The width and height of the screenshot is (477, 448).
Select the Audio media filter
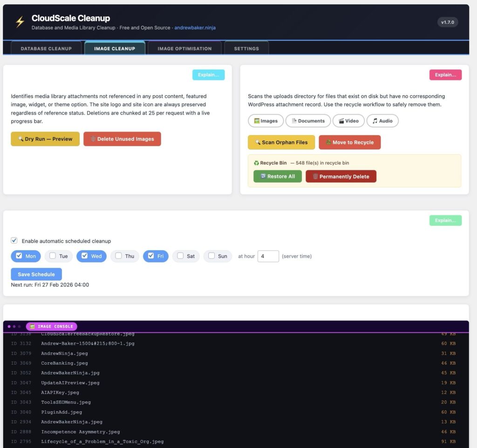pos(382,121)
